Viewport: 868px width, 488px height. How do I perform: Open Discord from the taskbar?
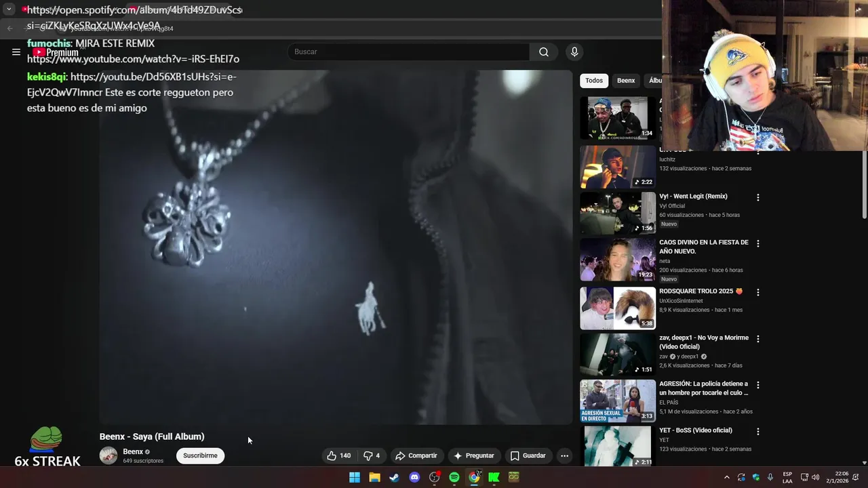tap(414, 477)
